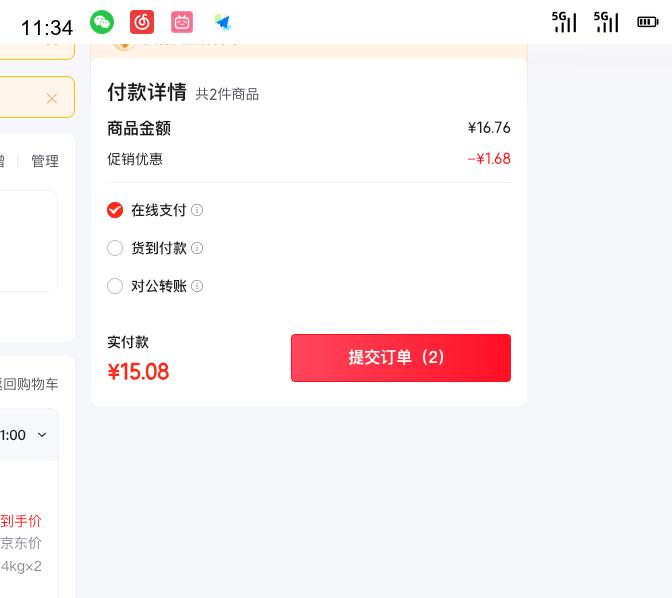Expand the 1:00 time dropdown chevron
The height and width of the screenshot is (598, 672).
coord(42,435)
